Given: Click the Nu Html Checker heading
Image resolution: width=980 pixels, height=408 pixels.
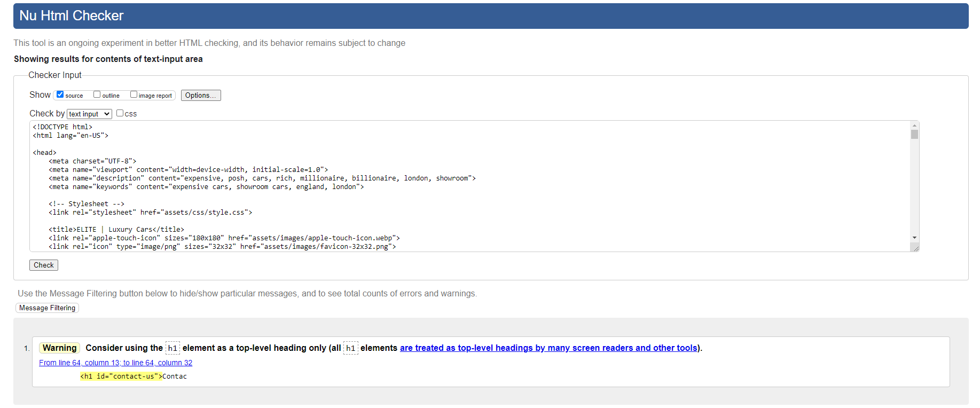Looking at the screenshot, I should coord(72,15).
